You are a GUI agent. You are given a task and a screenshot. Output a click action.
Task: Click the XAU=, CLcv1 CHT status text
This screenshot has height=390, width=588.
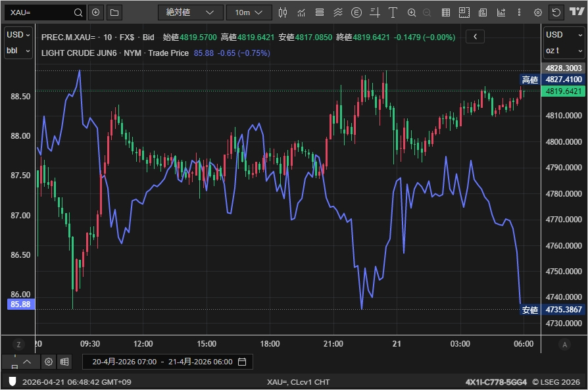299,382
